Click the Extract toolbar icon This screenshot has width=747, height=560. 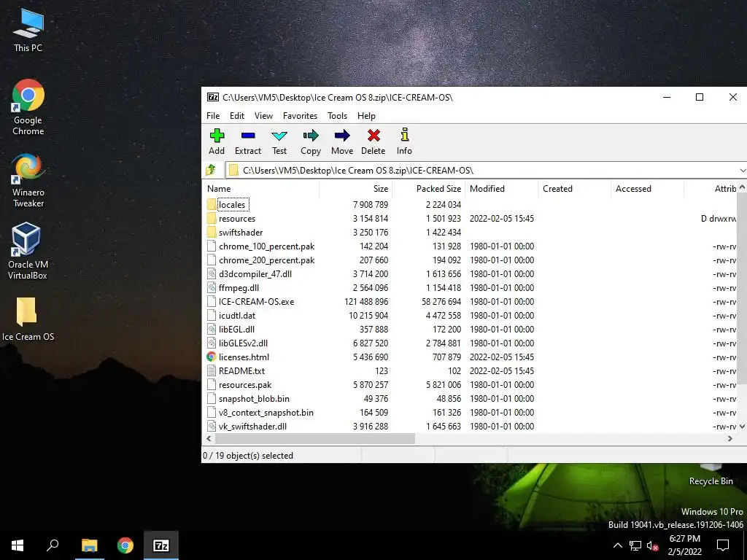pyautogui.click(x=248, y=136)
